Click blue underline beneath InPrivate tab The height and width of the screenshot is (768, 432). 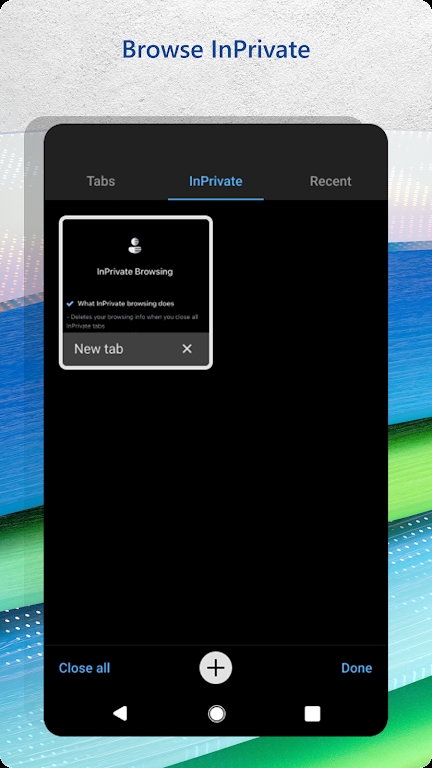point(216,199)
